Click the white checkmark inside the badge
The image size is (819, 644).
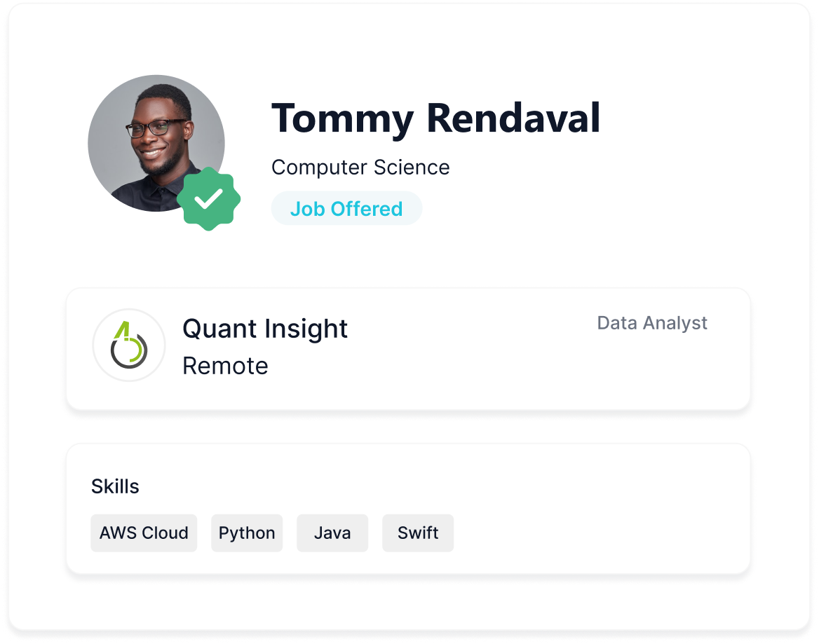(208, 199)
